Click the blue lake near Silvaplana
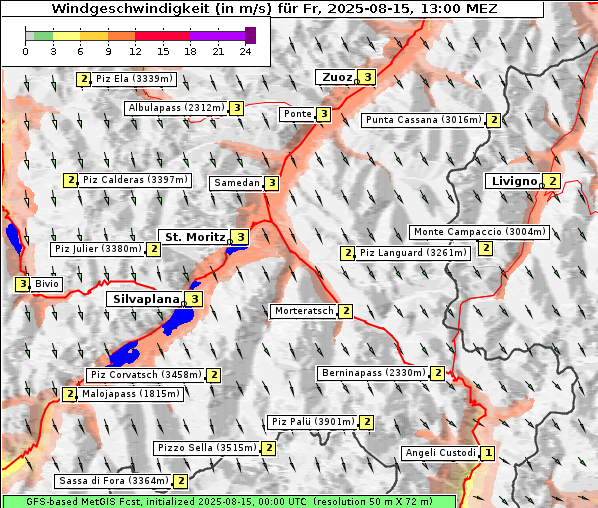The width and height of the screenshot is (598, 508). click(178, 321)
